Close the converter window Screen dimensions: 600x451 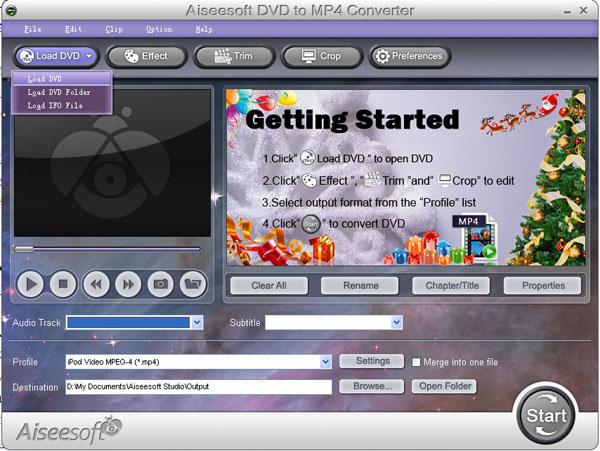[584, 10]
